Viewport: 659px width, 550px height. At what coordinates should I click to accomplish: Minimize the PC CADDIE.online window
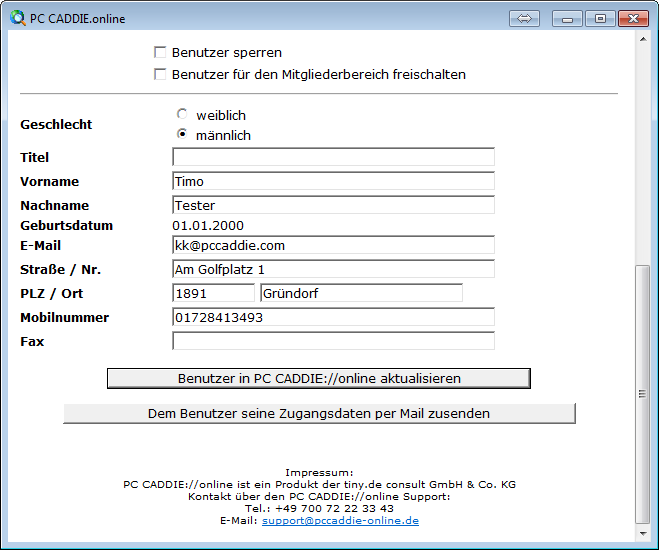click(567, 18)
